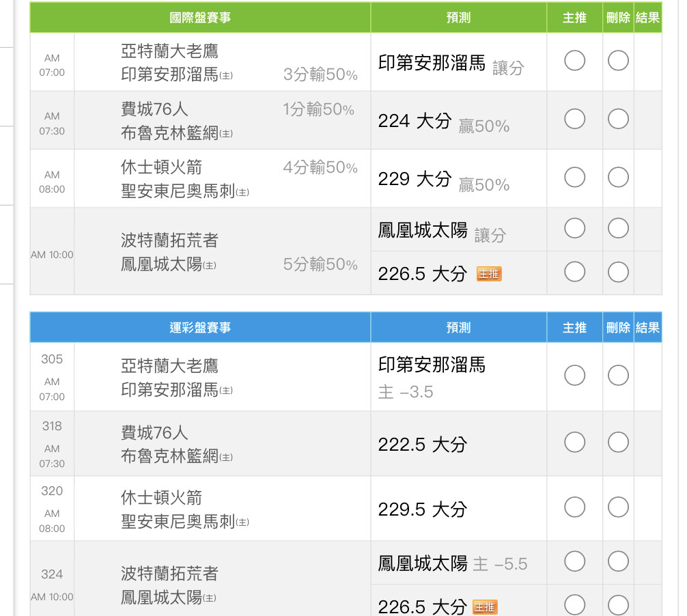The width and height of the screenshot is (687, 616).
Task: Click game number 318
Action: 52,426
